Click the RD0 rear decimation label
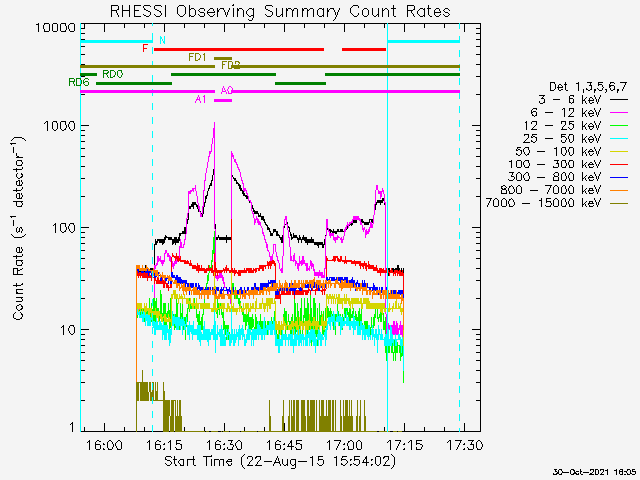Image resolution: width=640 pixels, height=480 pixels. 112,74
